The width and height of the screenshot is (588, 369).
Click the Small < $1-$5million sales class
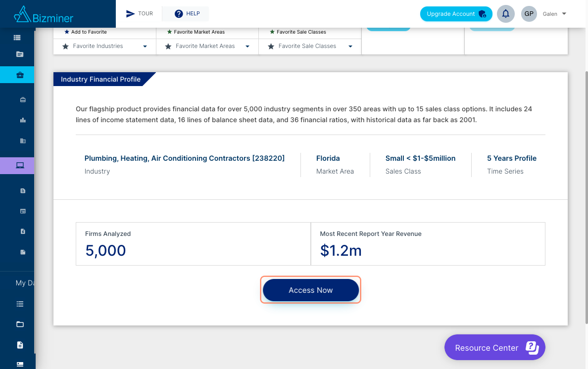click(x=420, y=158)
